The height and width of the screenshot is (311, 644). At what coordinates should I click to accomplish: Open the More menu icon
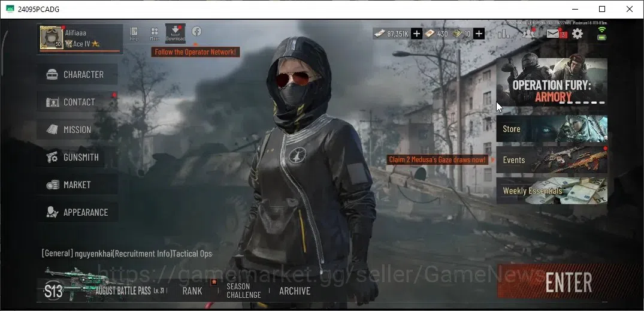coord(155,34)
